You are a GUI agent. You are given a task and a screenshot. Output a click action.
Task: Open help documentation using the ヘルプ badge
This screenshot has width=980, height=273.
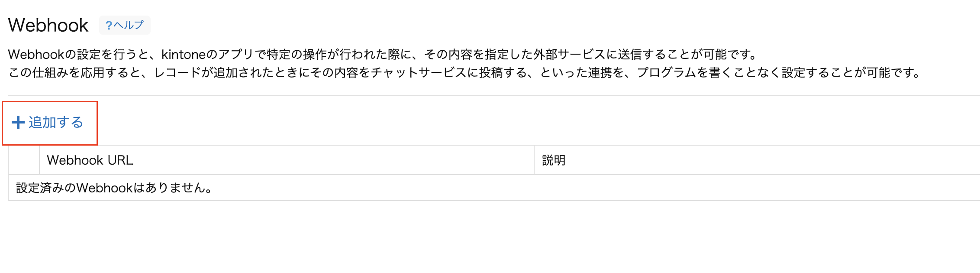pyautogui.click(x=125, y=25)
